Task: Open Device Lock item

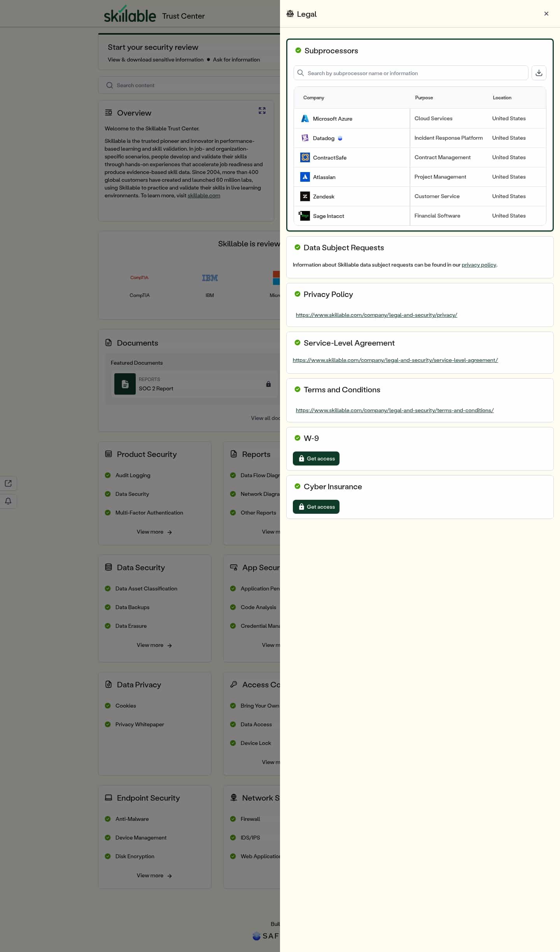Action: pyautogui.click(x=255, y=743)
